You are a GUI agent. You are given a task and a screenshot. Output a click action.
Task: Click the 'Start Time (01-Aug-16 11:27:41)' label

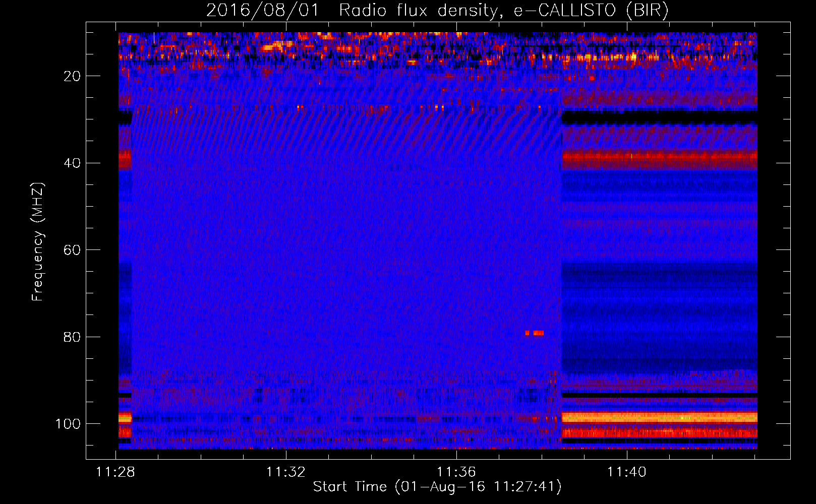pos(437,487)
